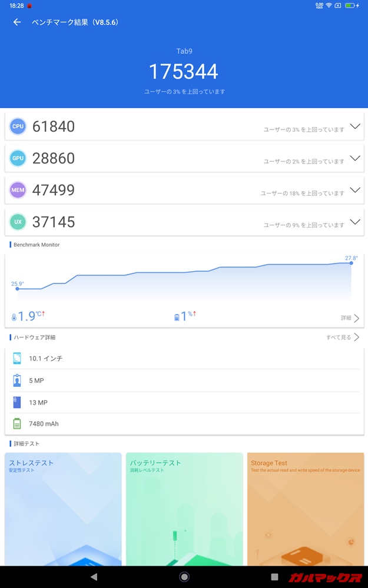This screenshot has height=588, width=368.
Task: Open Benchmark Monitor 詳細 link
Action: (350, 318)
